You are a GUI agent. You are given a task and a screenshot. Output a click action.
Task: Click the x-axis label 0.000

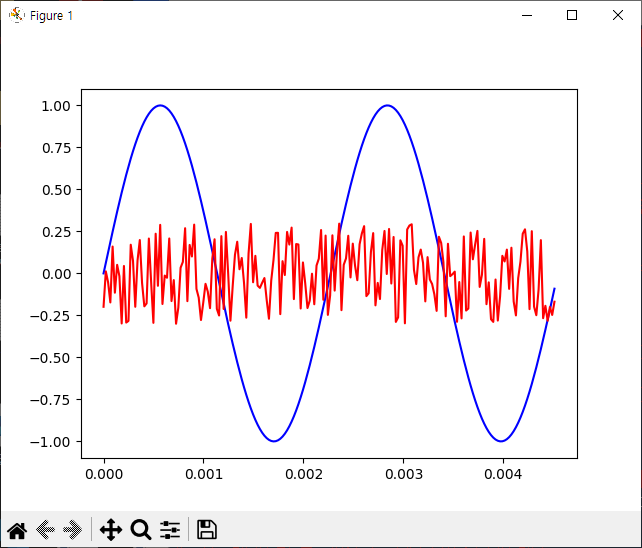[104, 474]
